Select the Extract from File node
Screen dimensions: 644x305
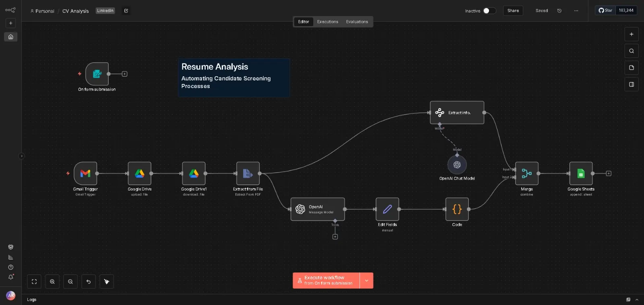click(x=248, y=174)
